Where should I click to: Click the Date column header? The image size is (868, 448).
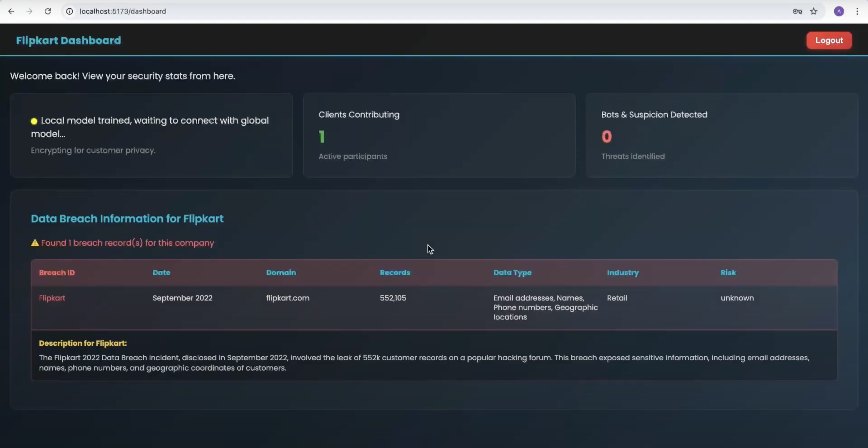click(x=162, y=273)
